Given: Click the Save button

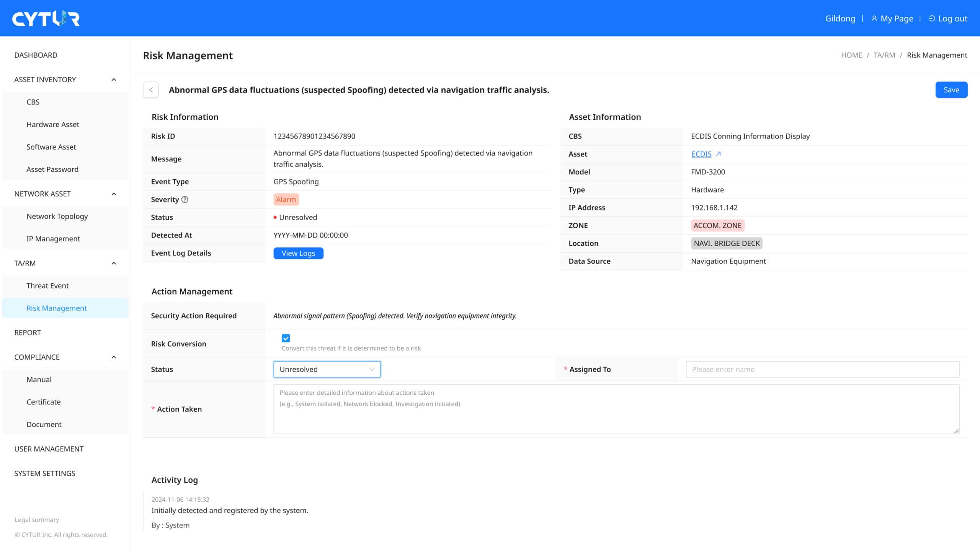Looking at the screenshot, I should pos(951,90).
